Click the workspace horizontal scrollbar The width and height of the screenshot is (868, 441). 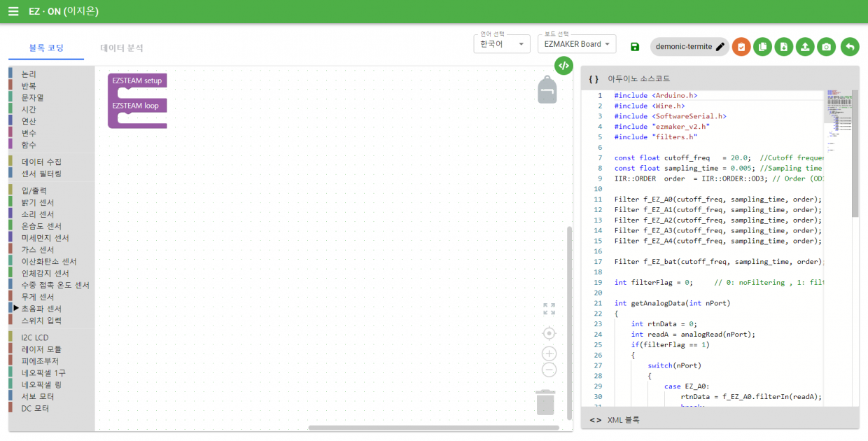pos(434,428)
